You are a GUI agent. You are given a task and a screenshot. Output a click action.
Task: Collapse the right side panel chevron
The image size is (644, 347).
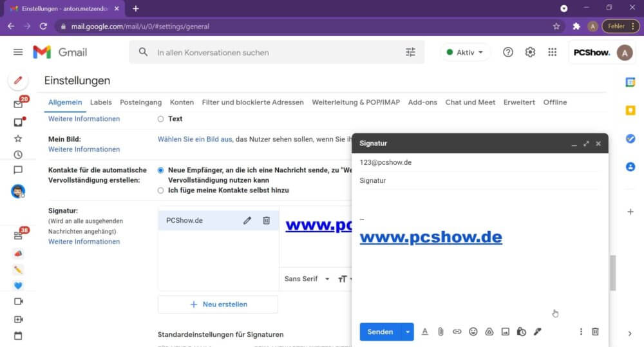[x=630, y=333]
